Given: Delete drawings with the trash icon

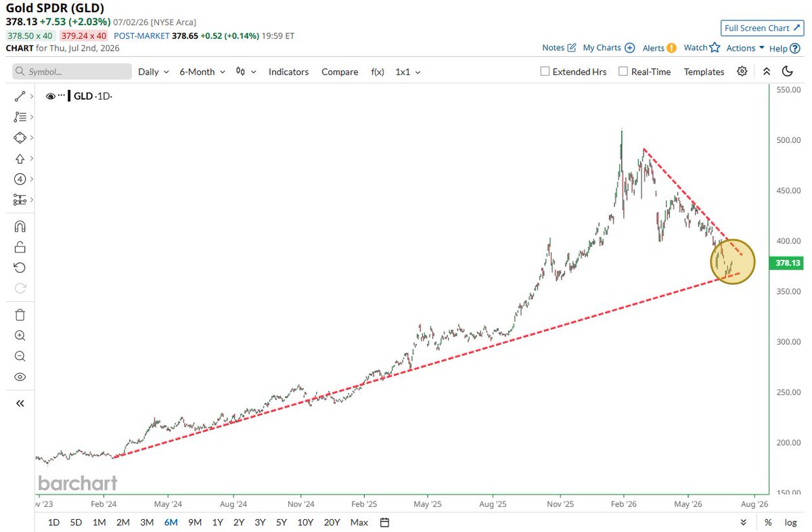Looking at the screenshot, I should (x=20, y=315).
